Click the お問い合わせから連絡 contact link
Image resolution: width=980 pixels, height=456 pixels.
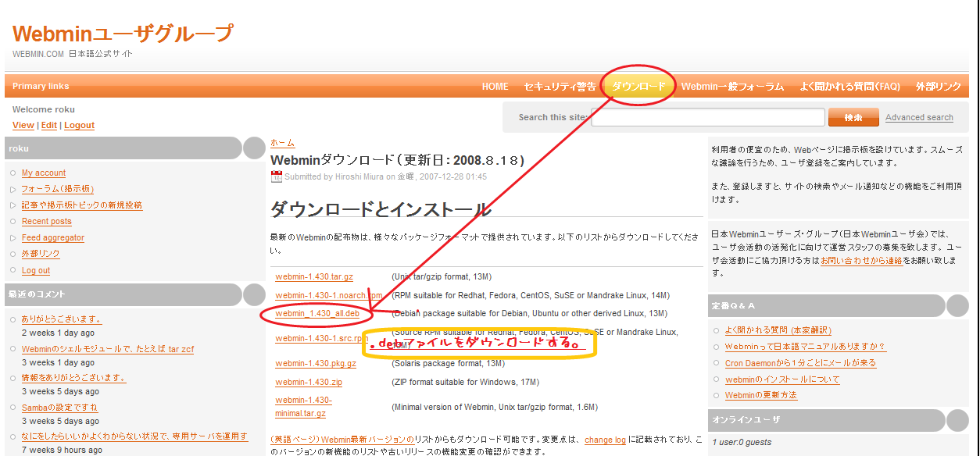coord(861,260)
